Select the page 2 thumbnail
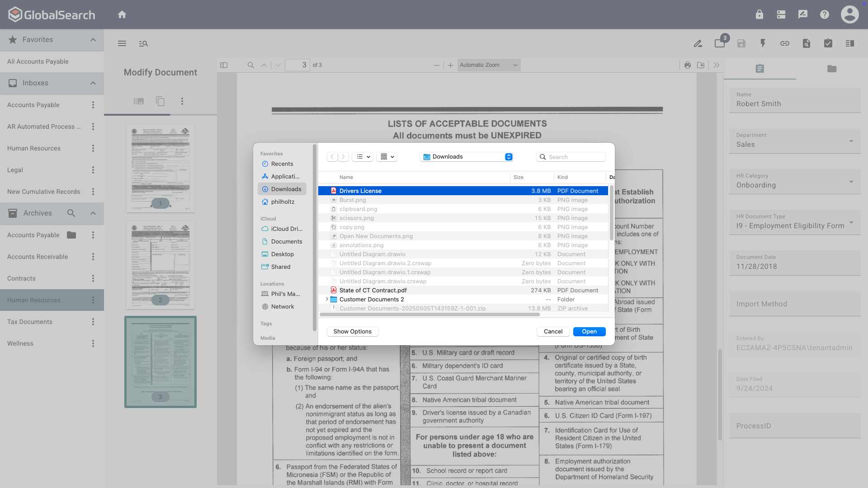Screen dimensions: 868x488 click(x=160, y=265)
